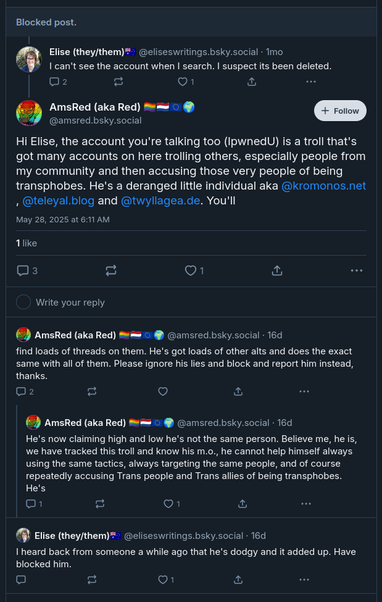Share AmsRed's main post
The height and width of the screenshot is (602, 382).
click(277, 271)
